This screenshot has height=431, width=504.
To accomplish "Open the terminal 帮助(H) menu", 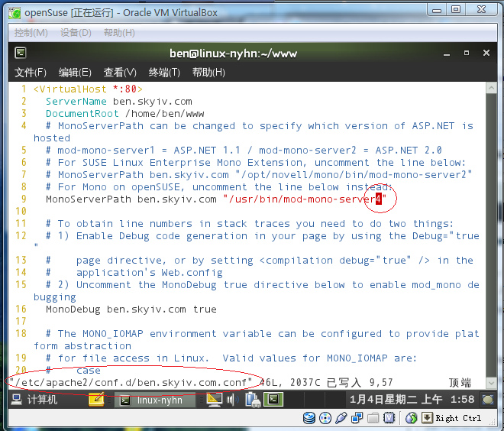I will pos(208,73).
